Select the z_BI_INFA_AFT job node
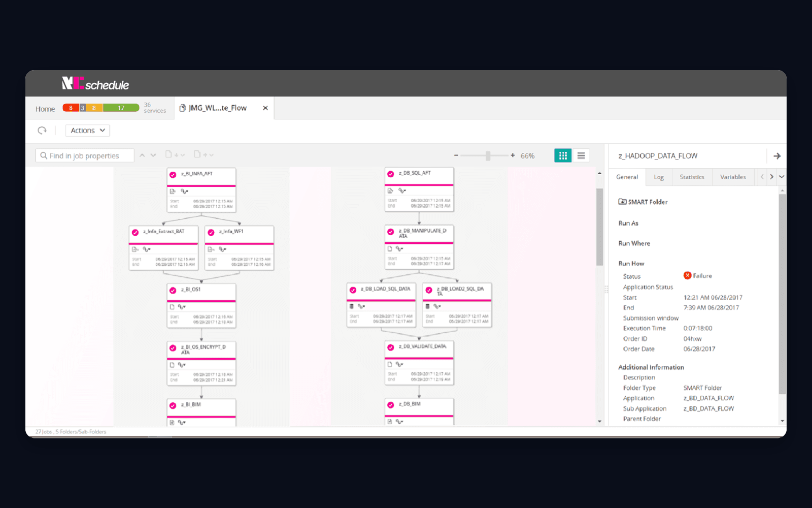 201,190
